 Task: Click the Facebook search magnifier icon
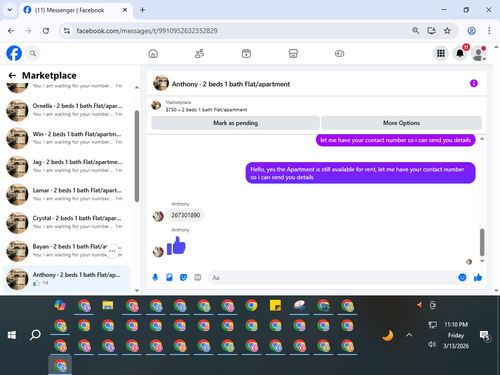coord(33,53)
